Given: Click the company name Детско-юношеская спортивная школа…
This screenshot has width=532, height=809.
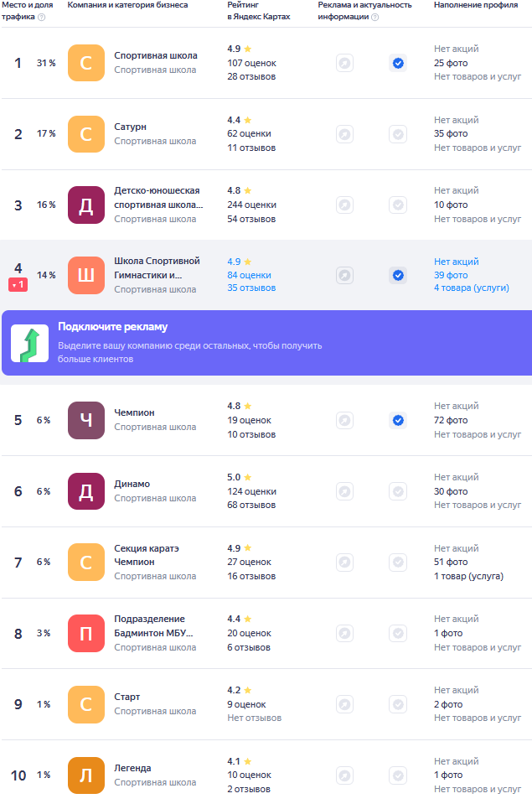Looking at the screenshot, I should 158,198.
